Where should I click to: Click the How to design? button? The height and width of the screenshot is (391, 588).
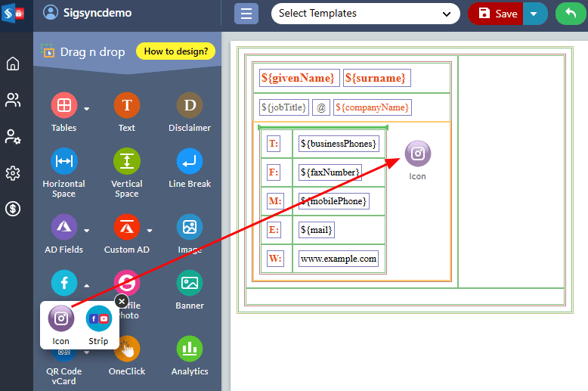pos(176,51)
